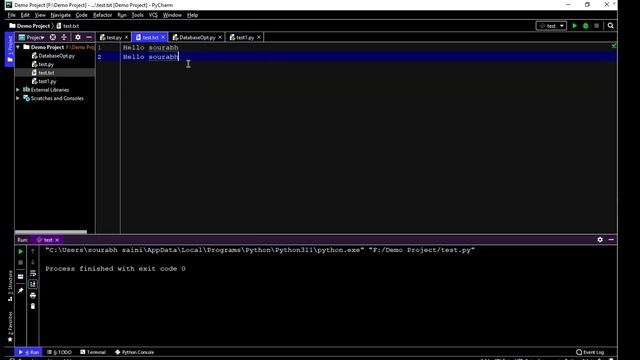
Task: Hide the Run panel with minus icon
Action: click(x=611, y=240)
